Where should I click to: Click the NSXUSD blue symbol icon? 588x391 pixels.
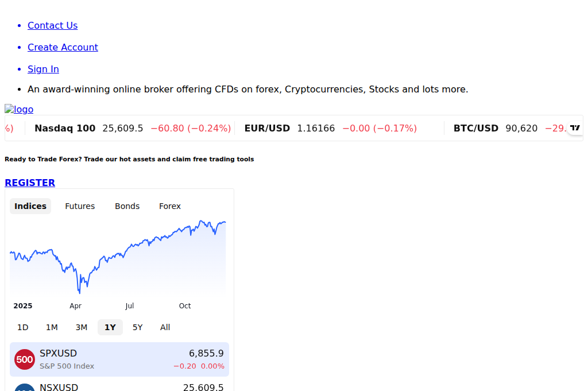(x=25, y=388)
